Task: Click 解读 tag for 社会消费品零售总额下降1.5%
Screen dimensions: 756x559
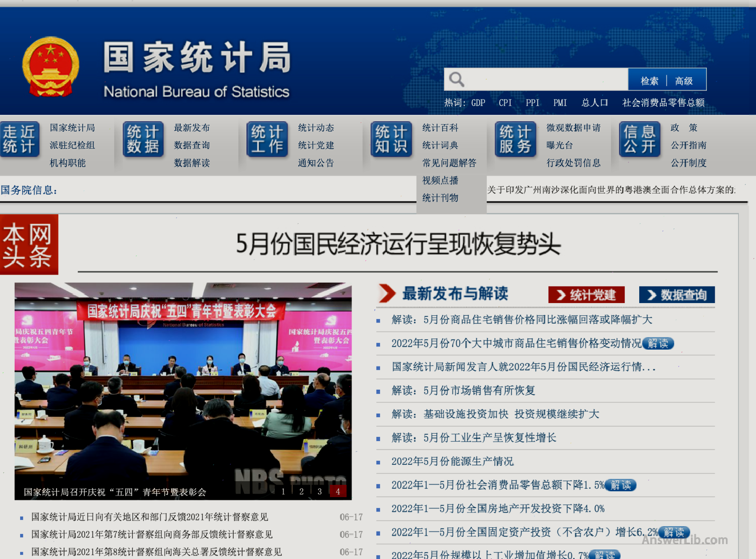Action: [621, 485]
